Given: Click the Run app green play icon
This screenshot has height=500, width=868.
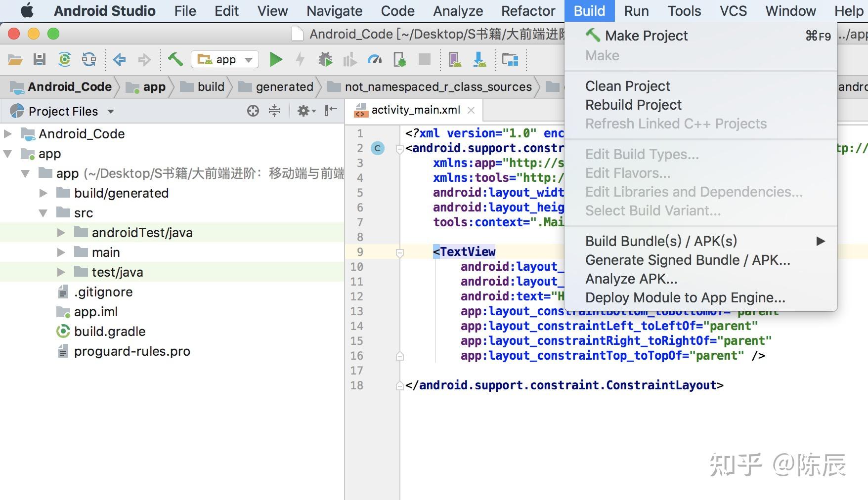Looking at the screenshot, I should click(x=276, y=60).
